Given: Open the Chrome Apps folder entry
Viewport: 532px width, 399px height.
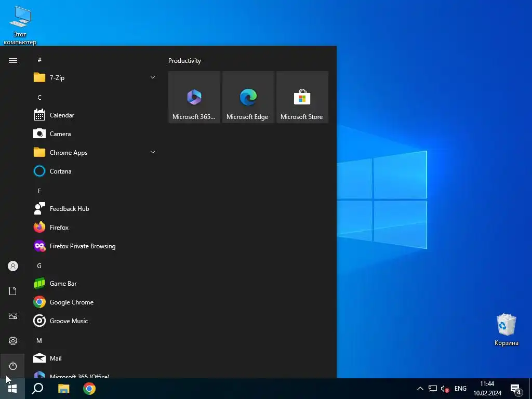Looking at the screenshot, I should coord(95,153).
